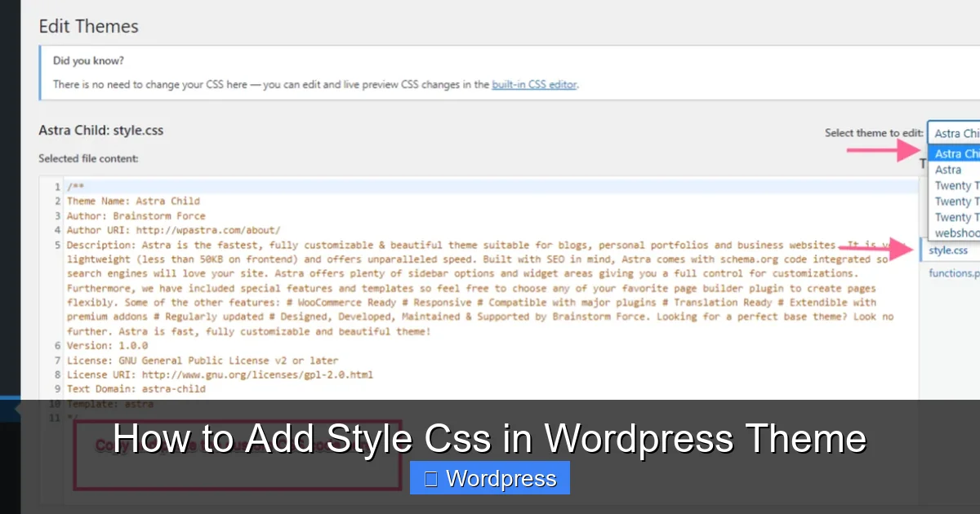Image resolution: width=980 pixels, height=514 pixels.
Task: Click the 'Edit Themes' page heading
Action: point(88,26)
